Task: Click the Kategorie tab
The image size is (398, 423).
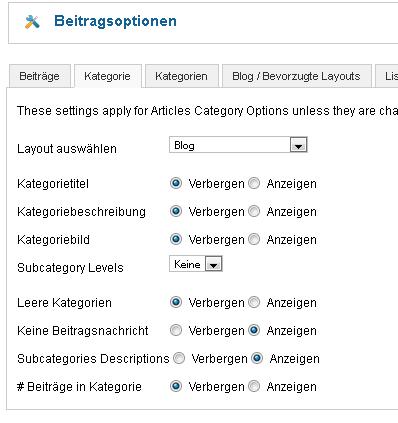Action: pyautogui.click(x=107, y=76)
